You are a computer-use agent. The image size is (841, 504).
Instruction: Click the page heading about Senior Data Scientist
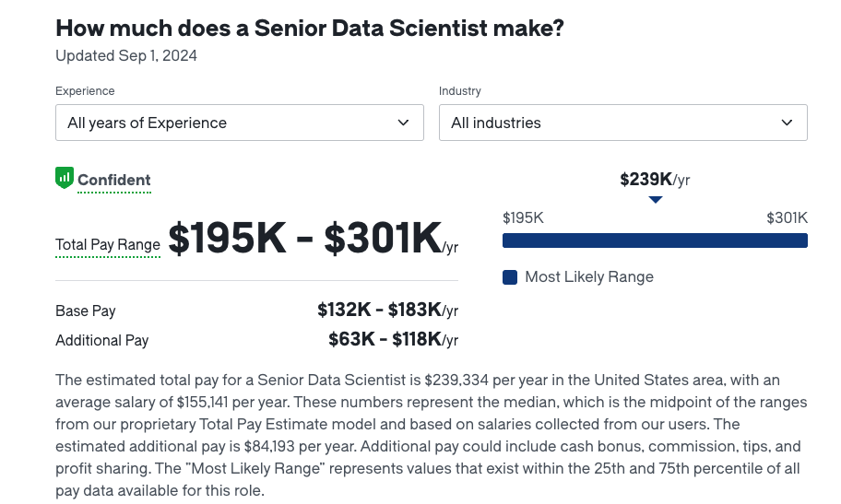[310, 28]
